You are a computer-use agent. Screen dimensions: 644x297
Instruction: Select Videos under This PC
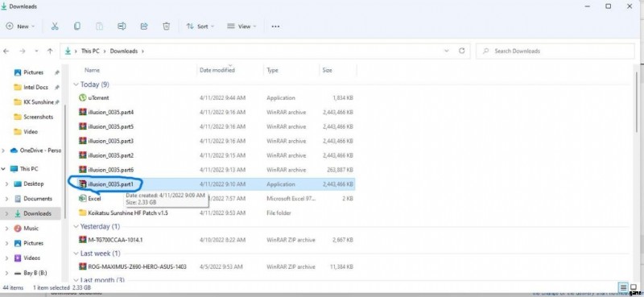pyautogui.click(x=31, y=258)
